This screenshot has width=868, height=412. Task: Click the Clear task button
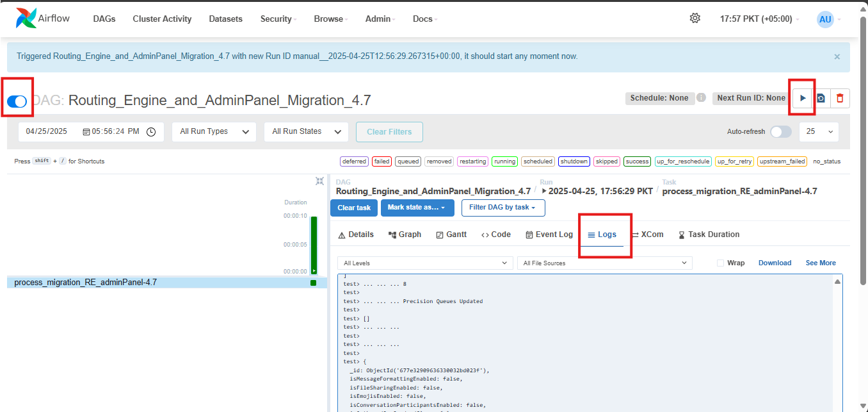point(354,208)
